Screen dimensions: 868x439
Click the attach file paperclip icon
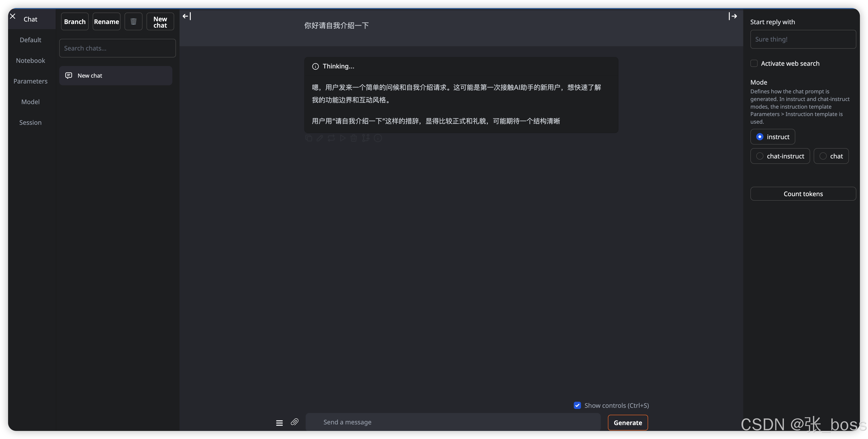pyautogui.click(x=294, y=422)
